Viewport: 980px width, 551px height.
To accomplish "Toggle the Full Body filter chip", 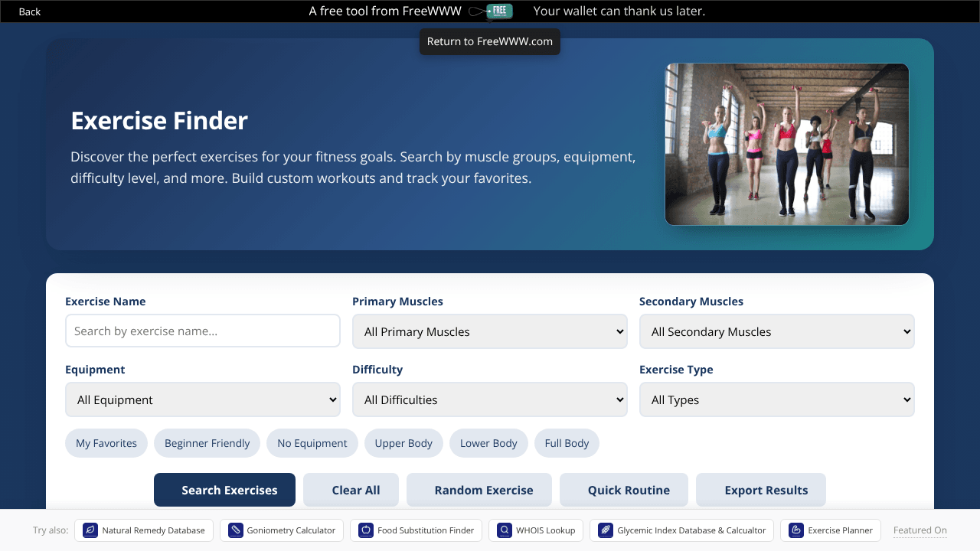I will (x=567, y=443).
